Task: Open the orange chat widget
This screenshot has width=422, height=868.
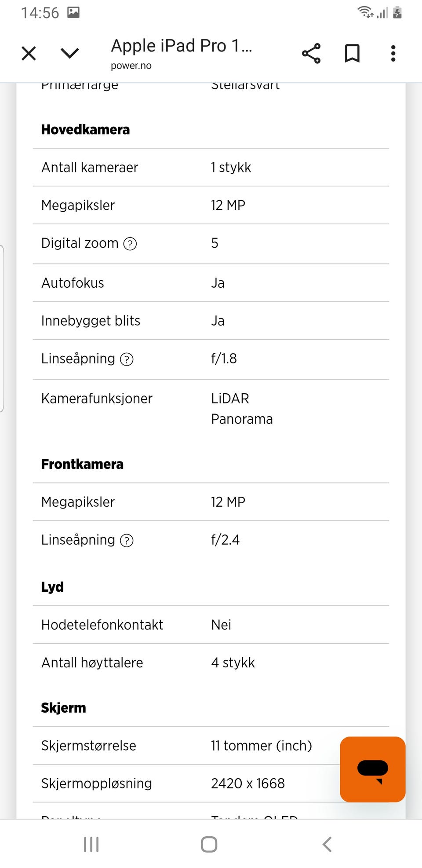Action: click(372, 769)
